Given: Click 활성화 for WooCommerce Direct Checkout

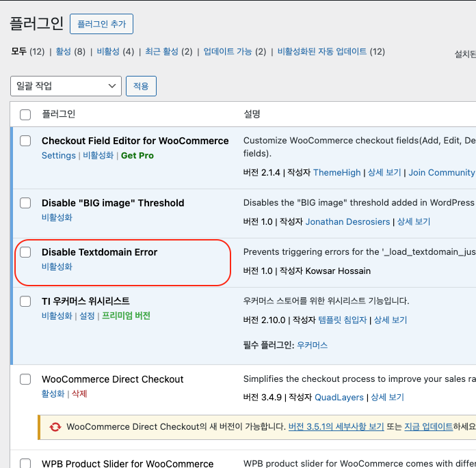Looking at the screenshot, I should pos(53,394).
